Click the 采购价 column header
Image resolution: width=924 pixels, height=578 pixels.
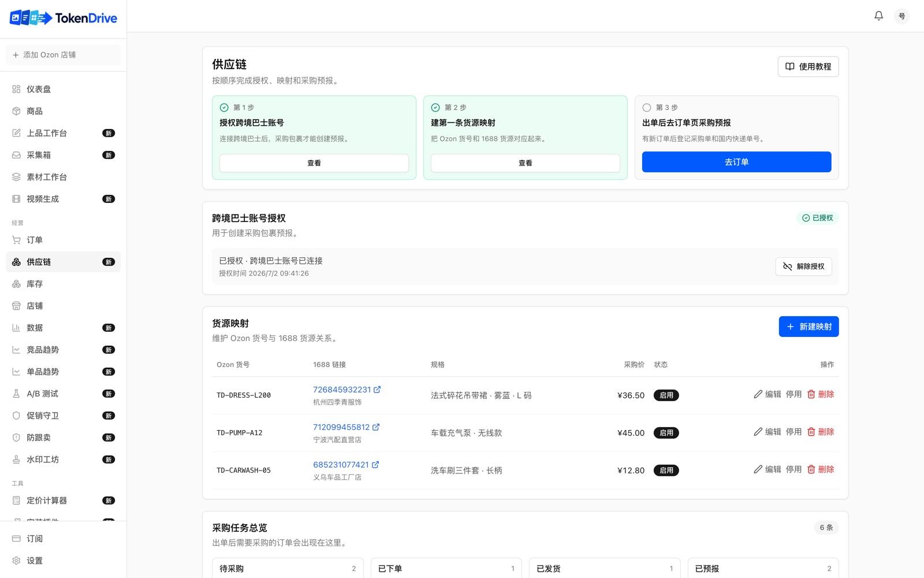coord(634,365)
